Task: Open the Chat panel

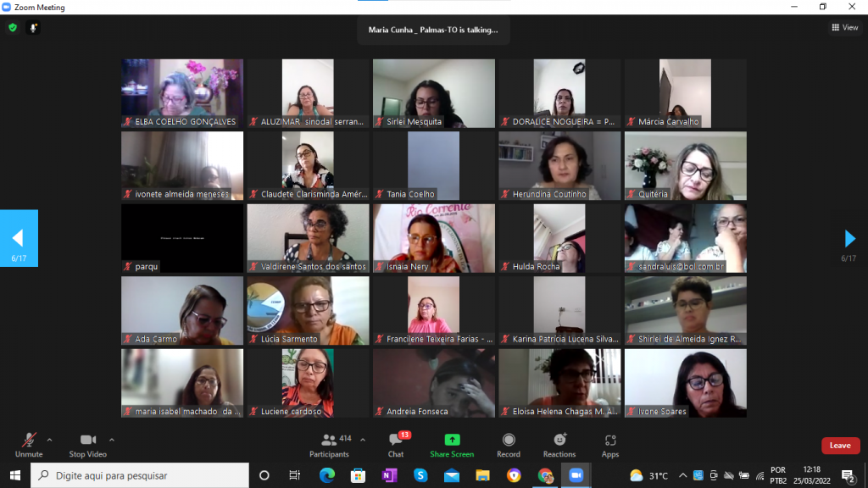Action: pos(396,444)
